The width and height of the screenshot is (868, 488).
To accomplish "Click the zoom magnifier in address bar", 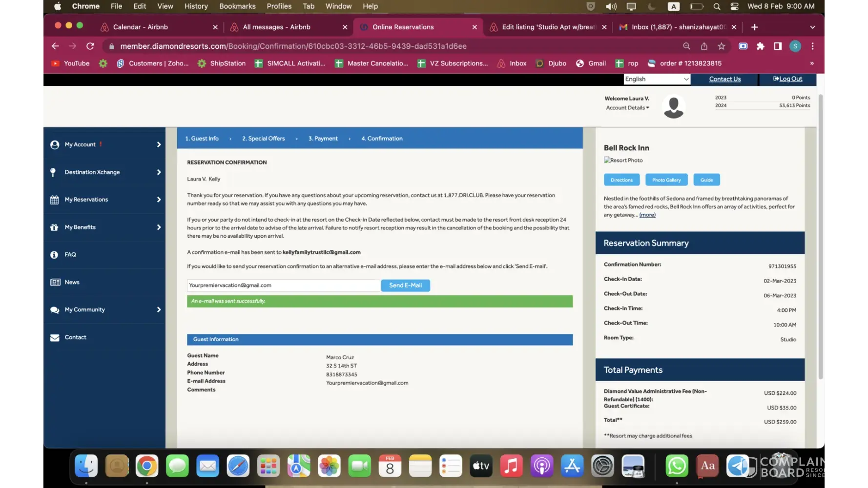I will coord(686,46).
